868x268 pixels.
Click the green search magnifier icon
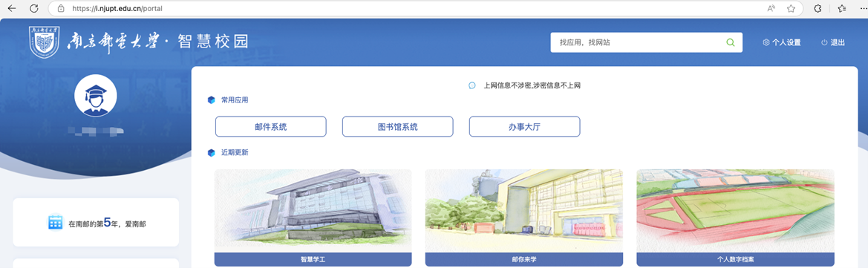pyautogui.click(x=730, y=42)
